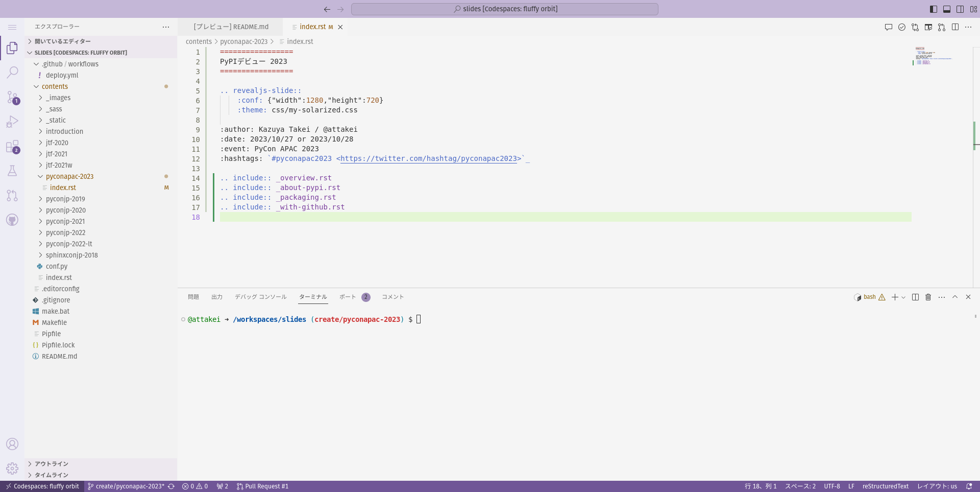
Task: Open the Search view in activity bar
Action: [12, 72]
